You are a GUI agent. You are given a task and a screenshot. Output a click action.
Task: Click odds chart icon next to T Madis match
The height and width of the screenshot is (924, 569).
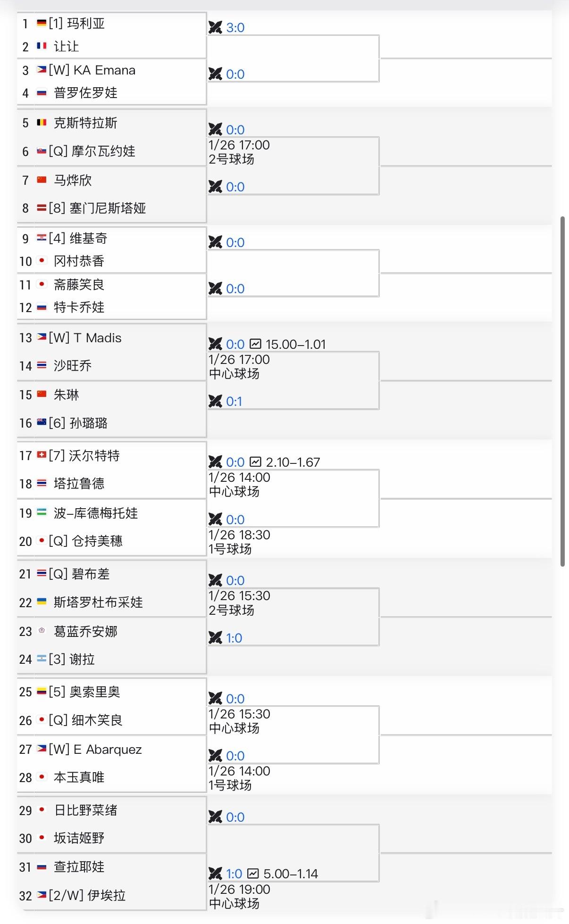point(256,344)
